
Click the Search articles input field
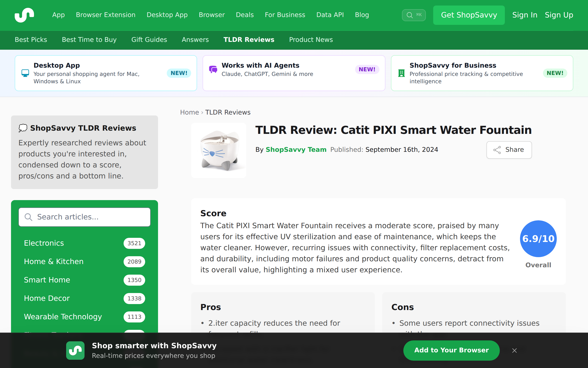[85, 217]
